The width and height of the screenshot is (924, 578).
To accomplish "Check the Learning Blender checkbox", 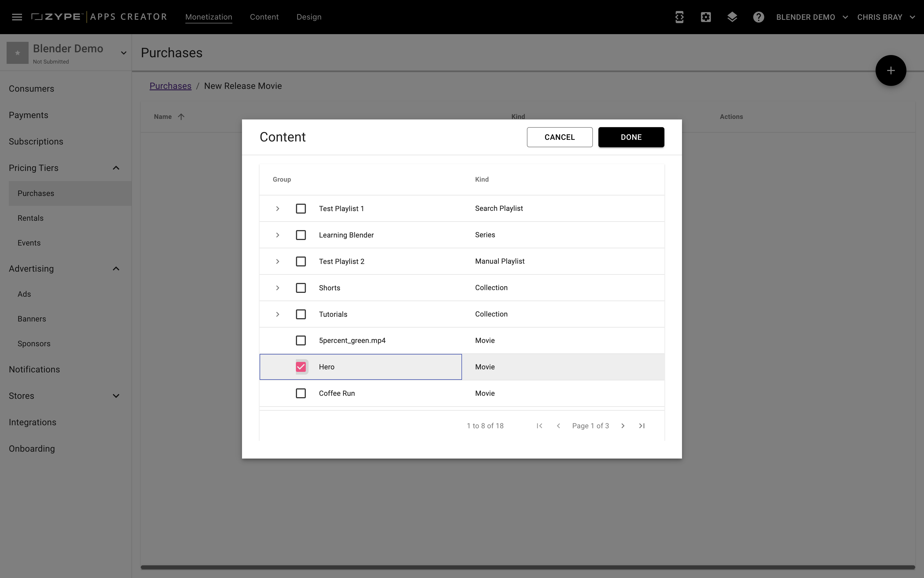I will [301, 235].
